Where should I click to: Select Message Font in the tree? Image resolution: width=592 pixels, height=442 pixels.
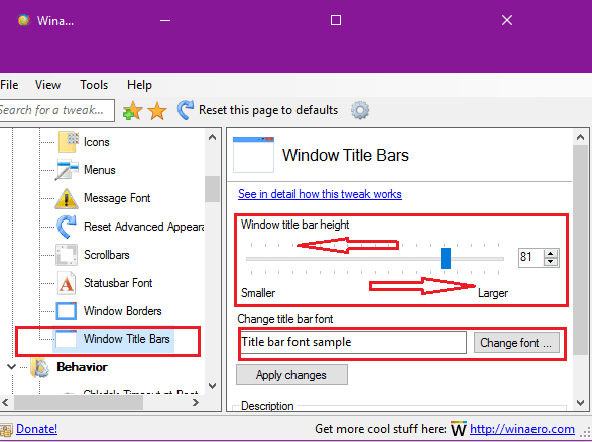(x=117, y=198)
